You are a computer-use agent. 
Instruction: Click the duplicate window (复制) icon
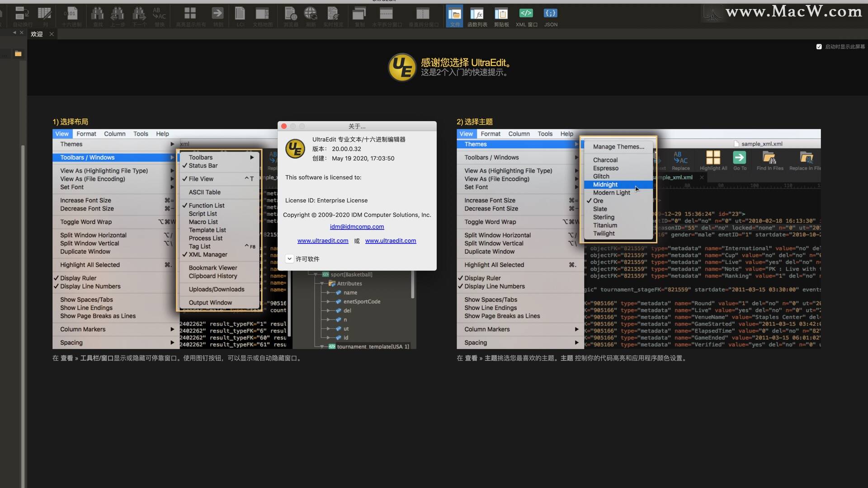pos(359,17)
